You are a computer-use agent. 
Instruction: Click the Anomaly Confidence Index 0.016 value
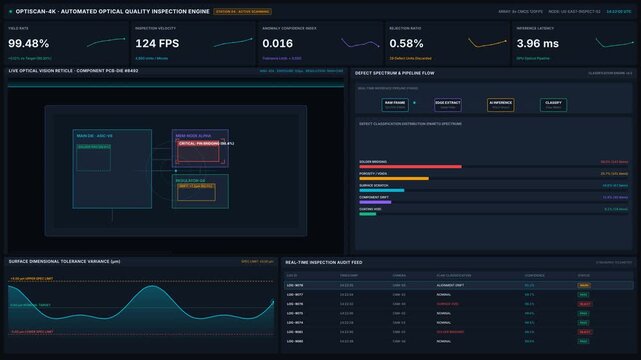coord(278,43)
